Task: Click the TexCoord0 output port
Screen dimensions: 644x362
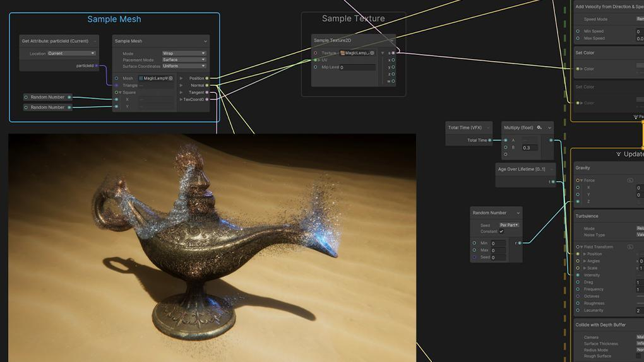Action: coord(206,99)
